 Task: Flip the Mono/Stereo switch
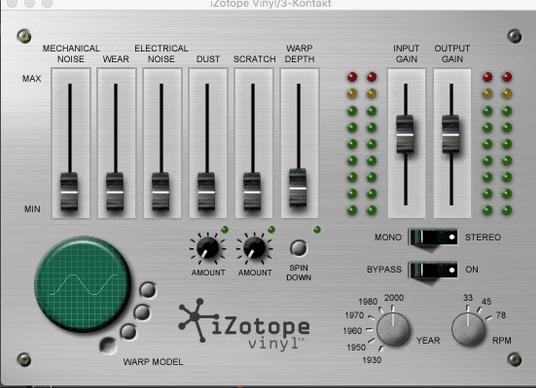pos(433,237)
